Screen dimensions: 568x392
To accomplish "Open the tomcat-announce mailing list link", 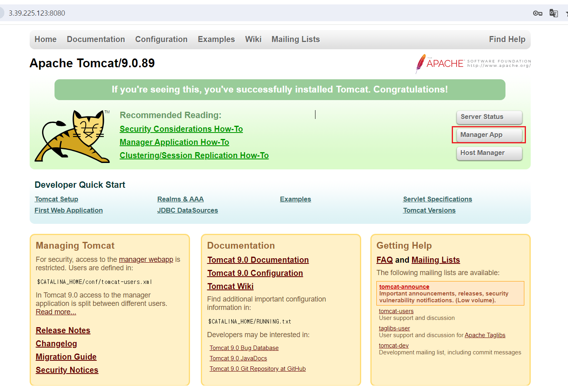I will click(x=404, y=287).
